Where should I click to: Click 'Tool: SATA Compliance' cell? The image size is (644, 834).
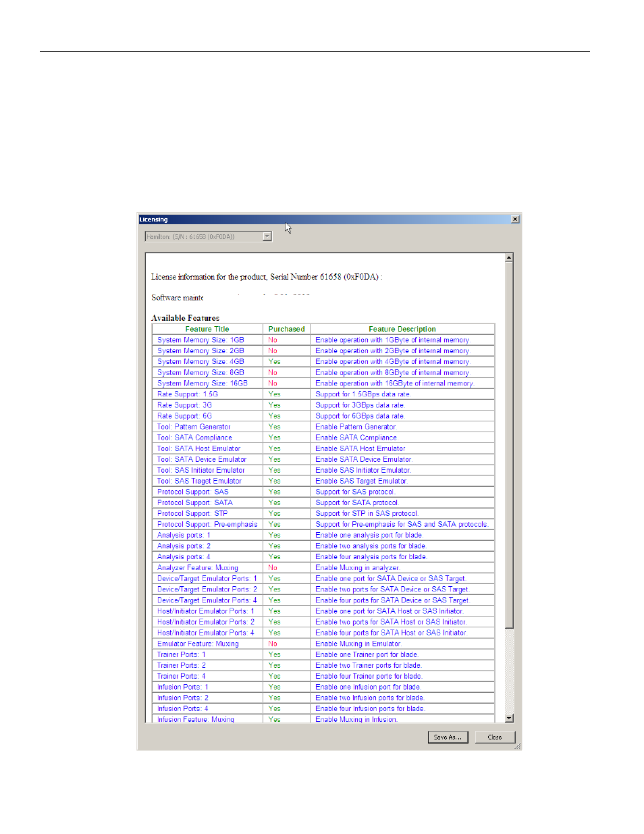point(207,437)
